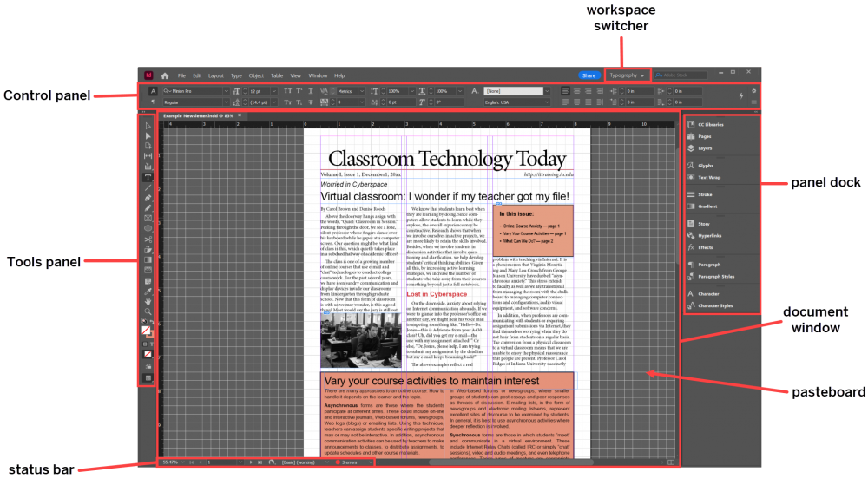The image size is (868, 485).
Task: Select the Eyedropper tool
Action: pyautogui.click(x=148, y=290)
